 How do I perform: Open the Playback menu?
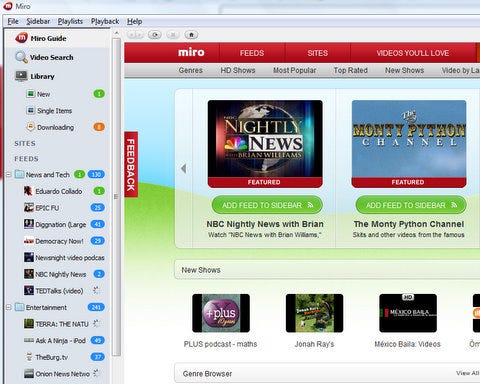tap(105, 21)
